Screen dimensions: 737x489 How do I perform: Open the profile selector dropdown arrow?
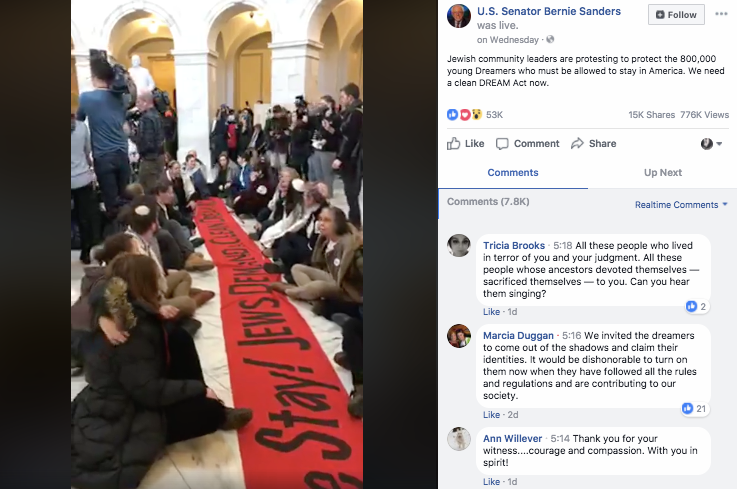[x=719, y=144]
